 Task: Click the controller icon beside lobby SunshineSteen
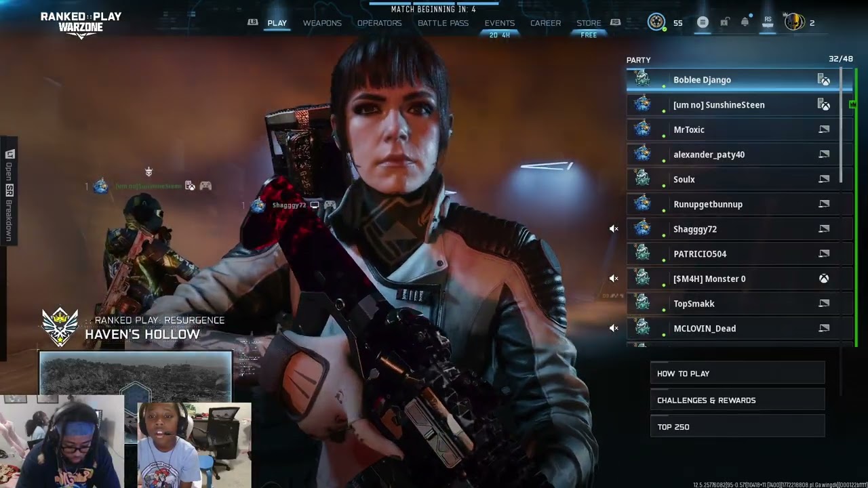tap(205, 186)
